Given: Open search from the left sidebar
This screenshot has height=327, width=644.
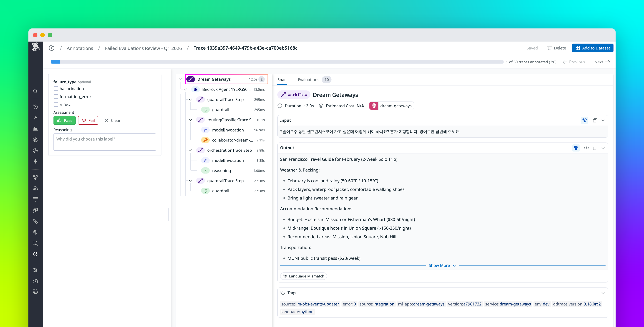Looking at the screenshot, I should point(35,91).
